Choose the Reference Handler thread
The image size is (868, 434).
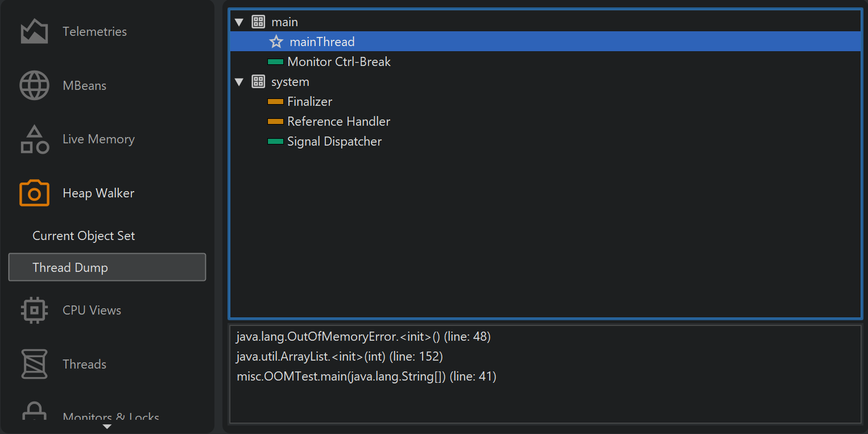point(338,122)
